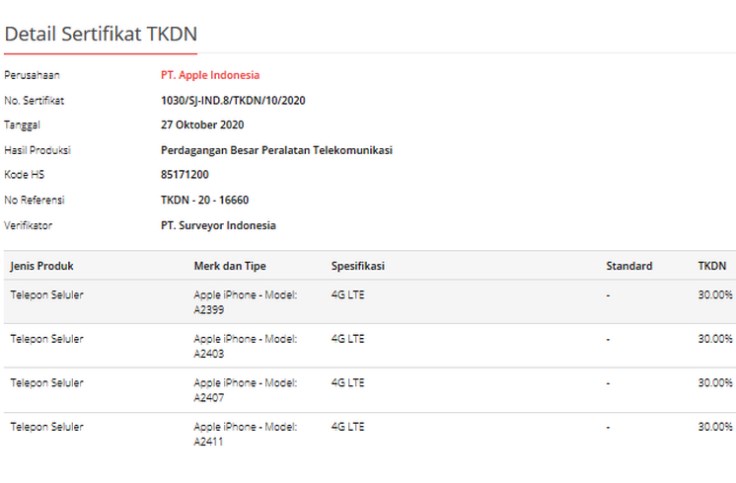
Task: Select the Kode HS value 85171200
Action: click(x=184, y=175)
